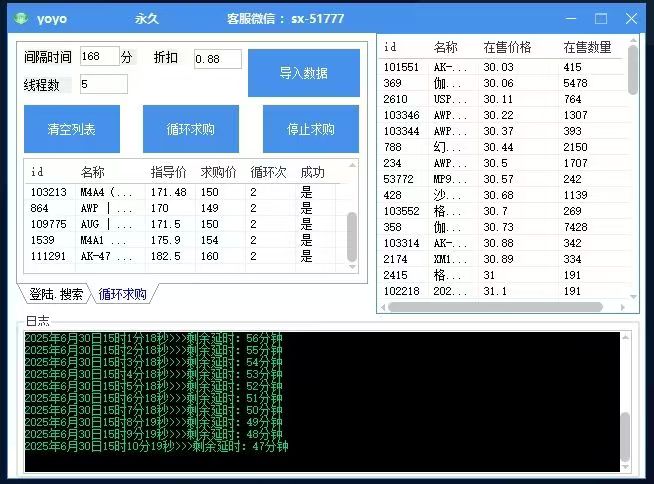Click log line with 剩余延时: 47分钟
The image size is (654, 484).
[x=156, y=446]
